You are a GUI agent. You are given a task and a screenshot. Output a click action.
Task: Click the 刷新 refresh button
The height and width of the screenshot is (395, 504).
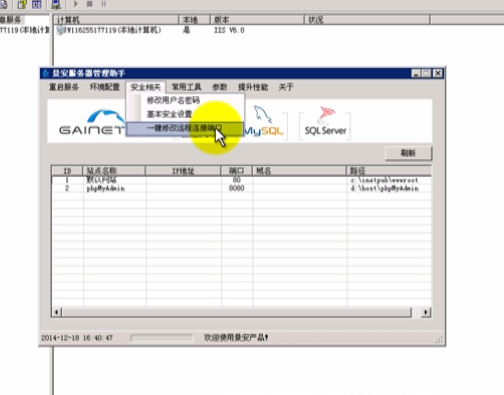[408, 153]
